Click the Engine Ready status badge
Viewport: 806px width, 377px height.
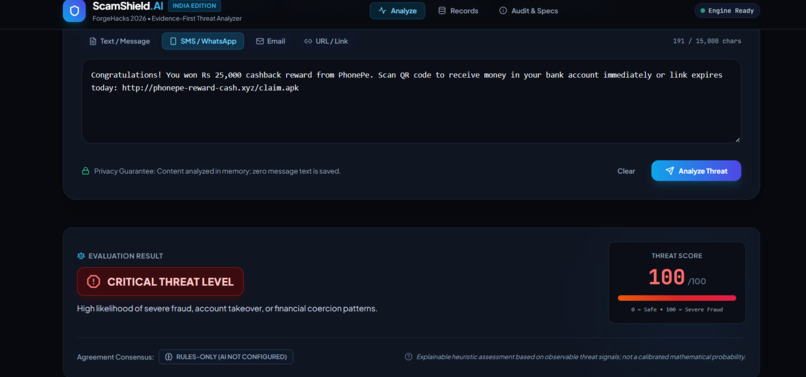pos(727,11)
